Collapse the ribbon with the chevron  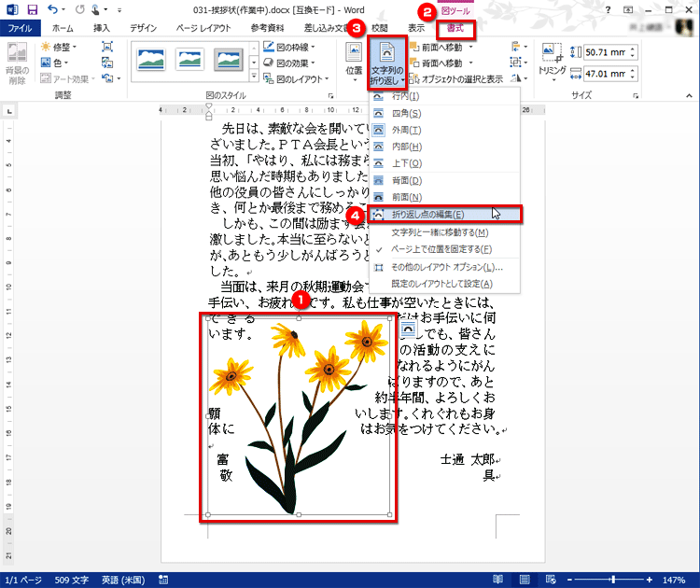click(x=690, y=95)
